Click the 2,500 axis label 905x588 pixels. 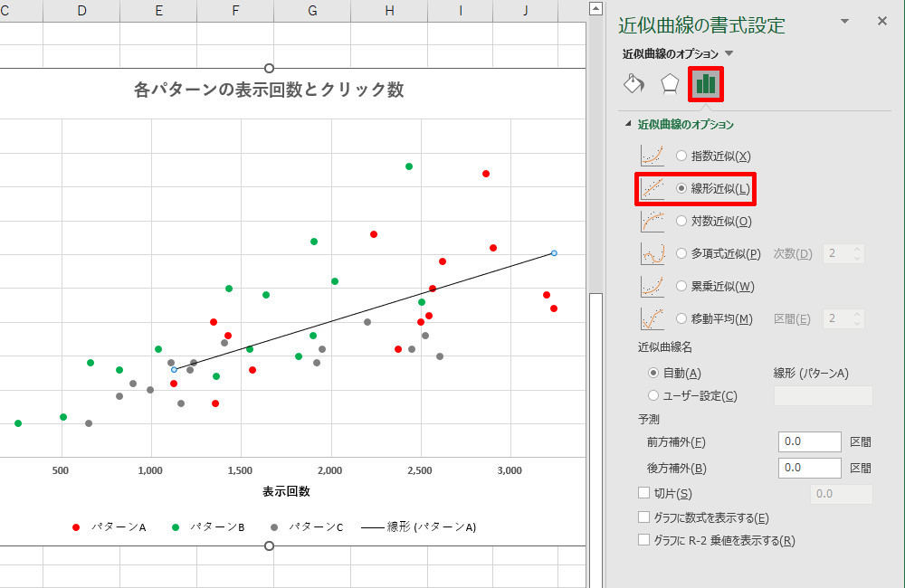[x=420, y=470]
